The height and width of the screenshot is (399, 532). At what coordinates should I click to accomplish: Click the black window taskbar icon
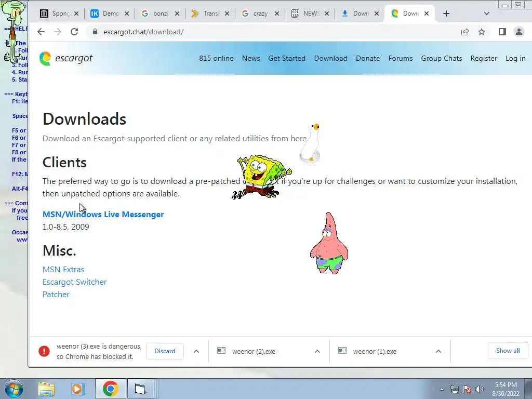(x=140, y=389)
